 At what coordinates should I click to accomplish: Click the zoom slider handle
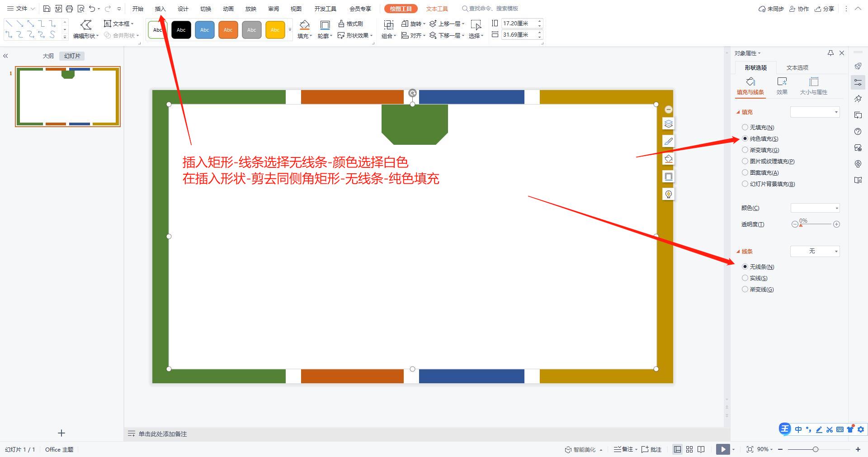coord(816,449)
